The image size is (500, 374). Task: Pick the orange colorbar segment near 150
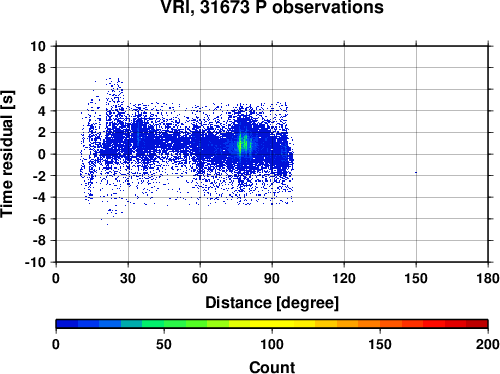tap(380, 324)
